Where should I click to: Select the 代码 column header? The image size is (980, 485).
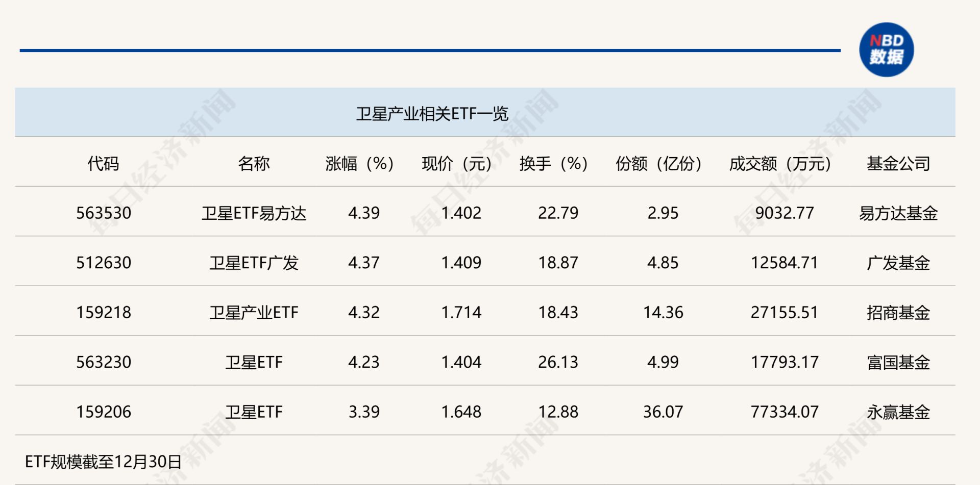103,164
